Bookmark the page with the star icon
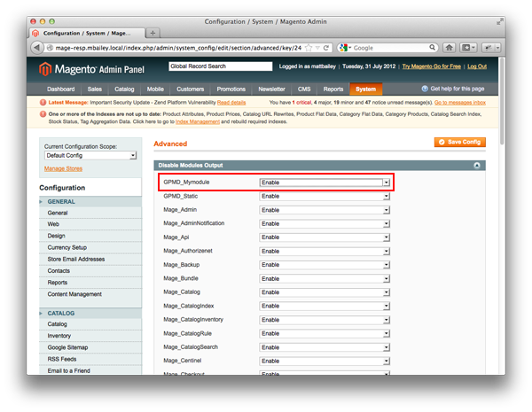This screenshot has width=532, height=412. [308, 48]
